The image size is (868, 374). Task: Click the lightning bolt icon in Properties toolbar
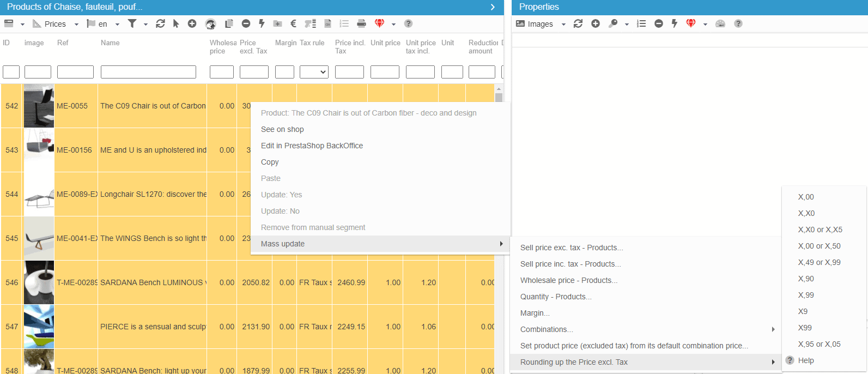click(x=675, y=23)
